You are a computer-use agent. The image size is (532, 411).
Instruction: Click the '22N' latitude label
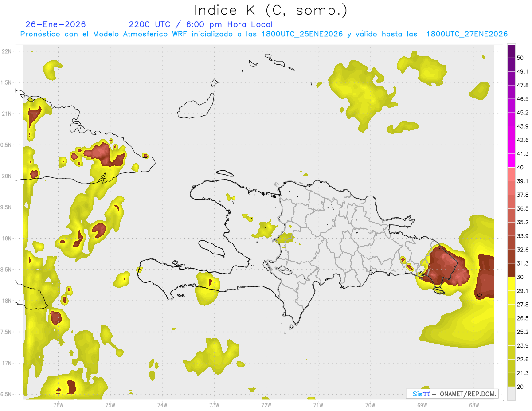click(7, 51)
